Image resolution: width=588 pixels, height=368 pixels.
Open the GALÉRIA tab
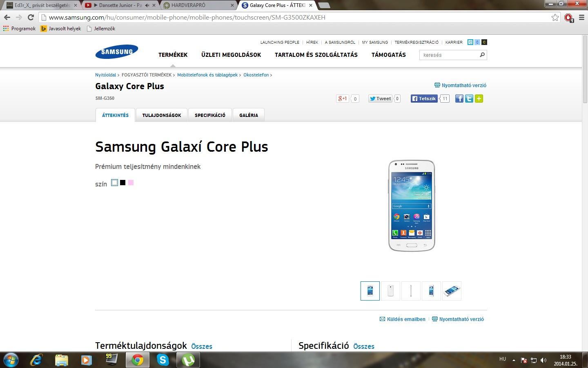(x=249, y=115)
